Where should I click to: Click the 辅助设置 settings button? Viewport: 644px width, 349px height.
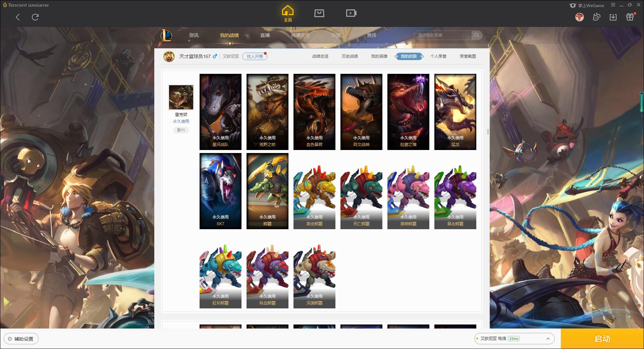[x=21, y=339]
